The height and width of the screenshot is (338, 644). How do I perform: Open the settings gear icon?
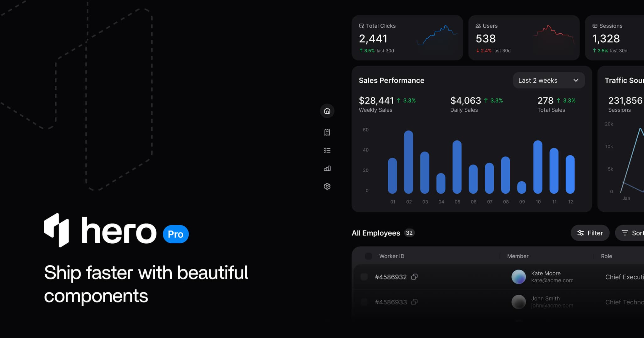click(x=327, y=186)
